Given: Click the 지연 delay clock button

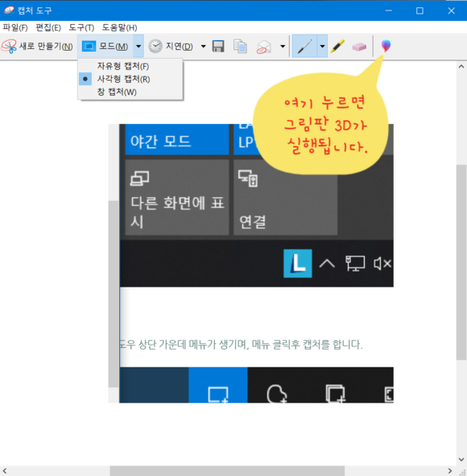Looking at the screenshot, I should point(171,47).
